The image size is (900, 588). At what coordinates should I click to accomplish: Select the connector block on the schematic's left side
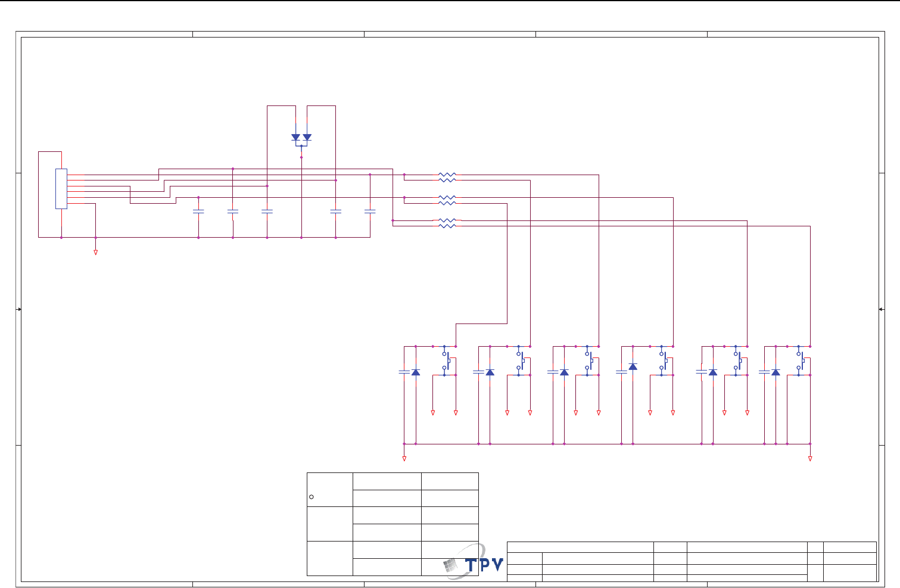pos(61,189)
